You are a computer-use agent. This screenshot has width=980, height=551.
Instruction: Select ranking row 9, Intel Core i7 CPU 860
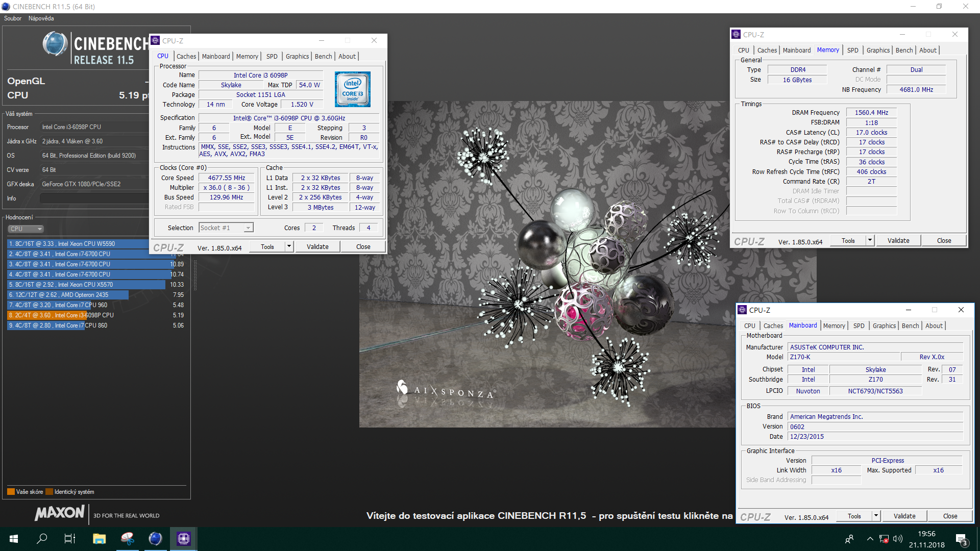(95, 325)
